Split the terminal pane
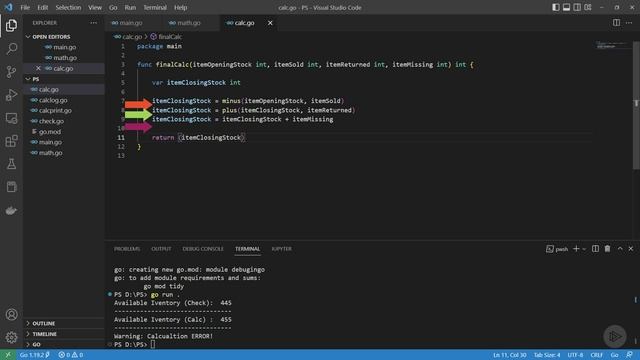The width and height of the screenshot is (640, 360). 596,249
